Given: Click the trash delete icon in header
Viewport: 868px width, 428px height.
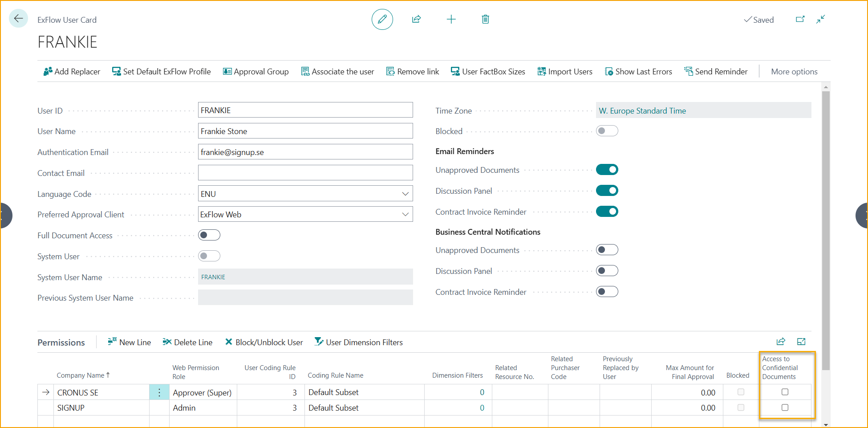Looking at the screenshot, I should tap(485, 19).
